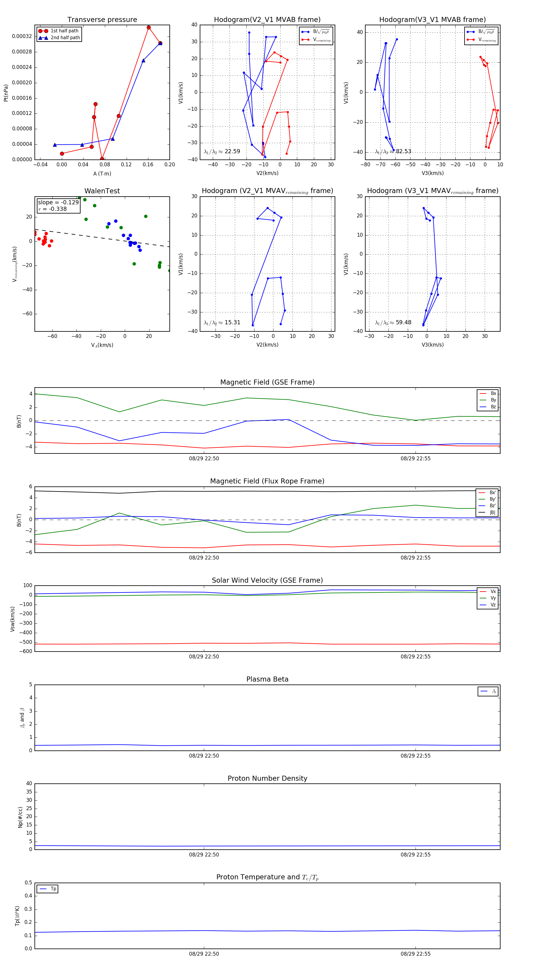The image size is (535, 980).
Task: Click the 'Transverse pressure' plot title
Action: (102, 20)
